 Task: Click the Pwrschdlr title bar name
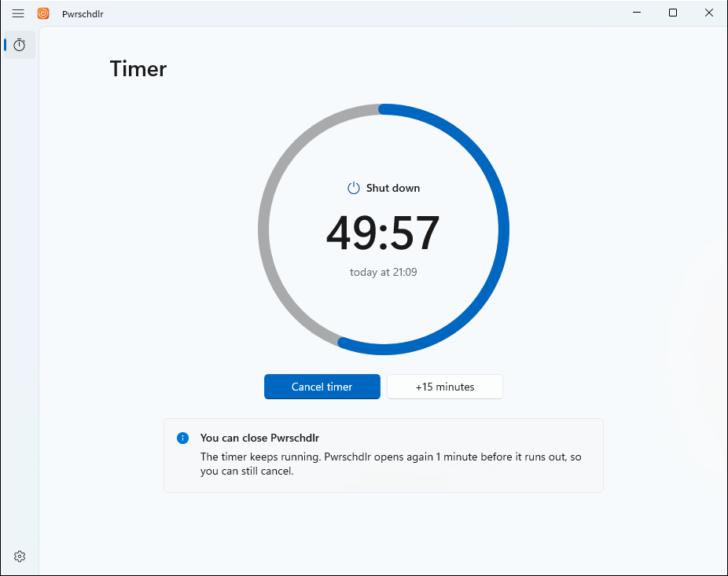click(83, 14)
